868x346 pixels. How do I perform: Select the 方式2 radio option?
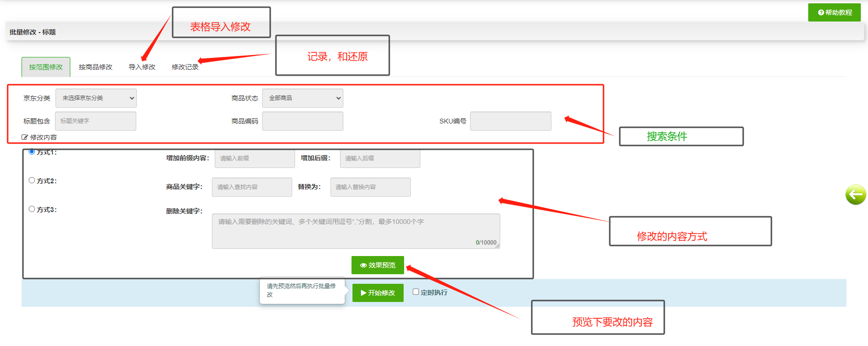32,180
